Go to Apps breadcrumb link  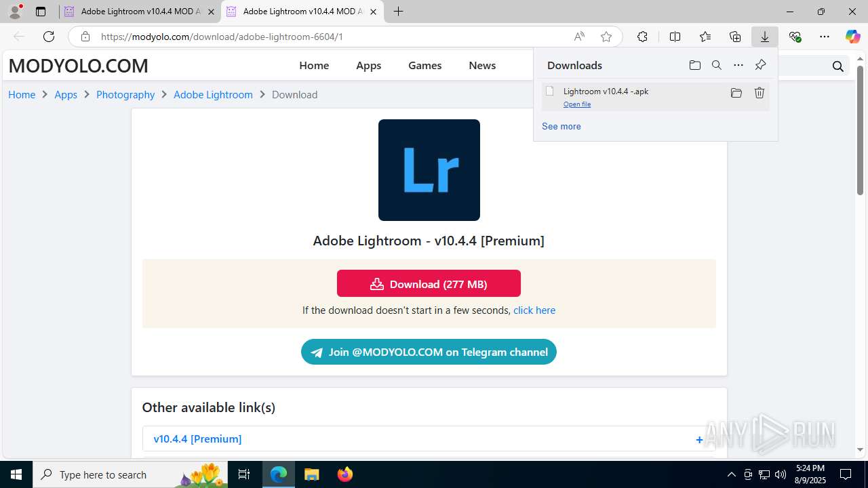(66, 94)
